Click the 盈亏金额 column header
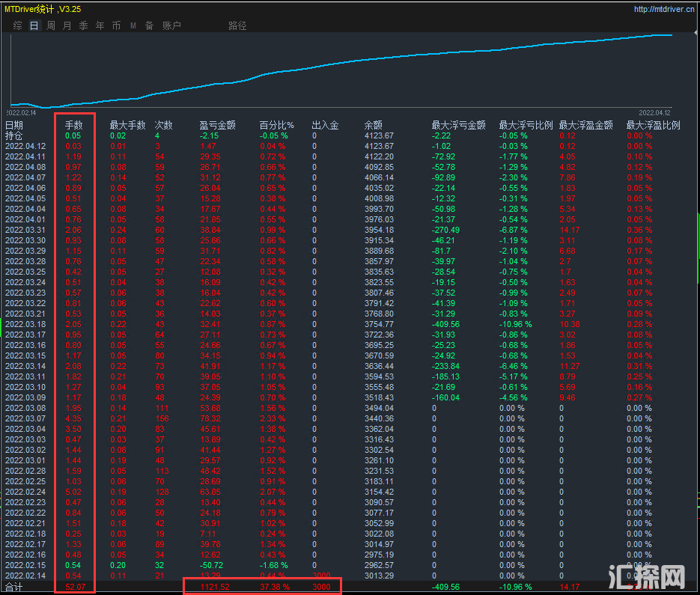The height and width of the screenshot is (595, 700). (x=217, y=126)
